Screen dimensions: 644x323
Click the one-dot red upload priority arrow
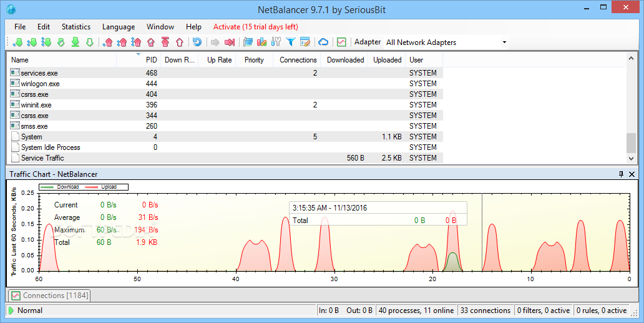coord(107,42)
